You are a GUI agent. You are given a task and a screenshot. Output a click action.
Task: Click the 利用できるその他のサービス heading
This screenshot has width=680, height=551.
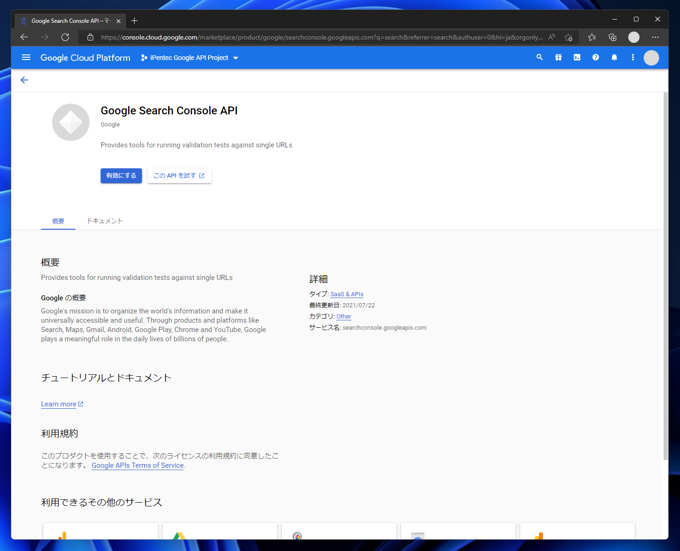pos(101,502)
